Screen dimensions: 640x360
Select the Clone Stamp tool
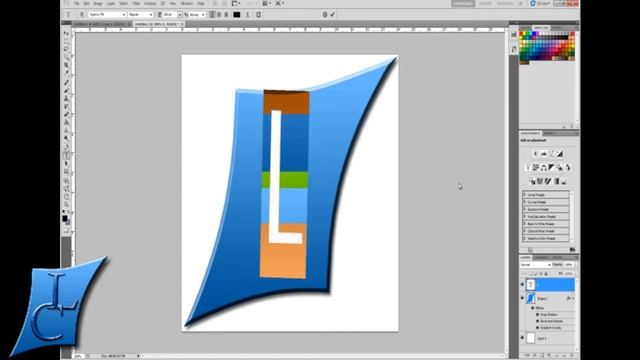pos(67,98)
